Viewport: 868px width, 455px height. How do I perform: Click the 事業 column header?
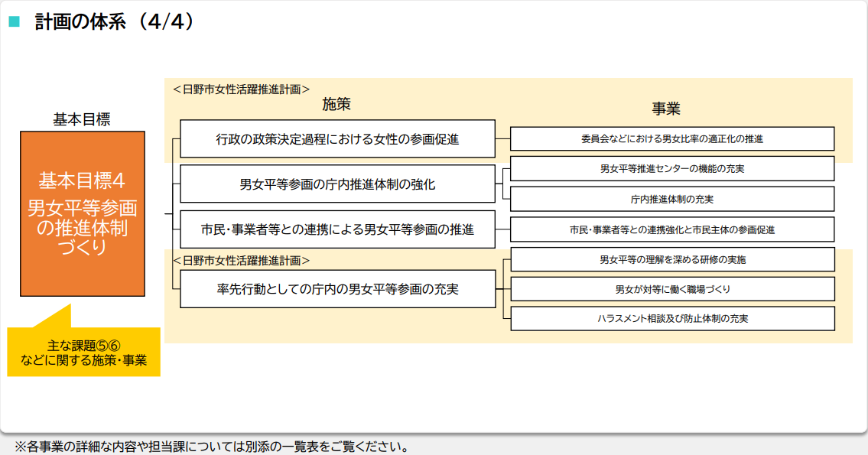(x=666, y=108)
